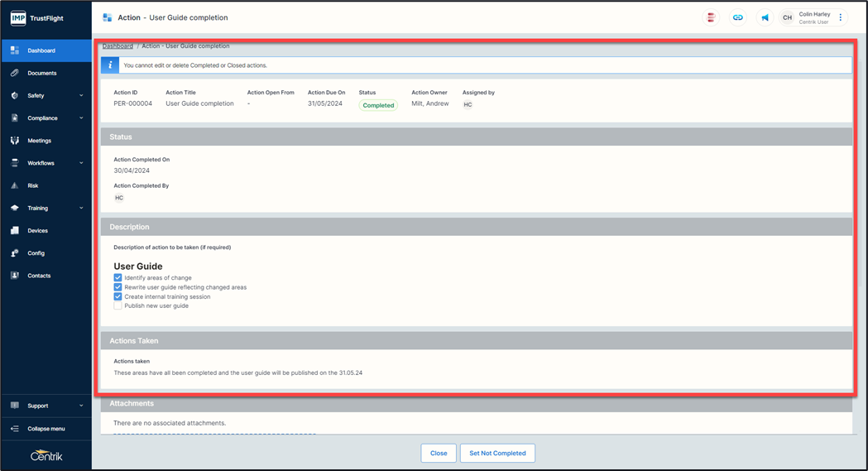Screen dimensions: 868x471
Task: Click the Dashboard breadcrumb link
Action: (x=117, y=46)
